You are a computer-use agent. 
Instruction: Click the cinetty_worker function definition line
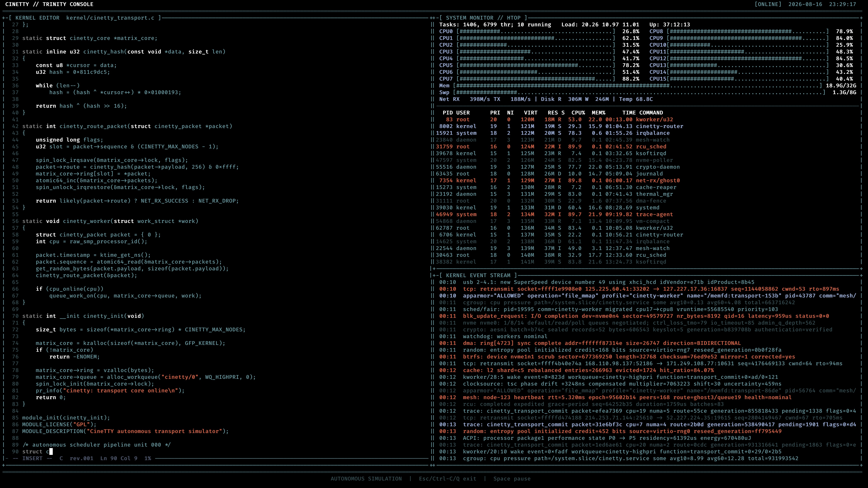pyautogui.click(x=110, y=221)
